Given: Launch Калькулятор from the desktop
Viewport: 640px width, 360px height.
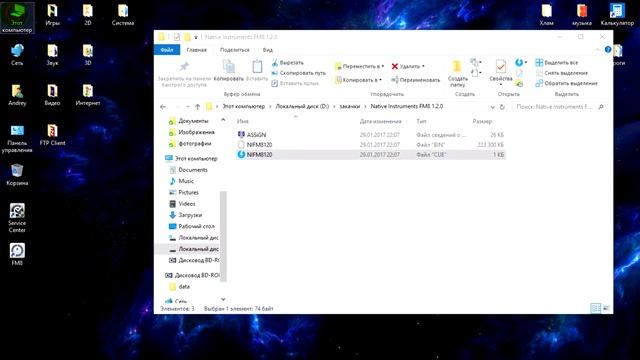Looking at the screenshot, I should point(617,15).
